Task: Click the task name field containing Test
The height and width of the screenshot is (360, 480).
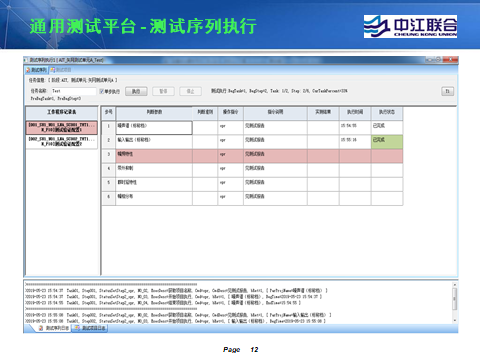Action: click(x=74, y=91)
